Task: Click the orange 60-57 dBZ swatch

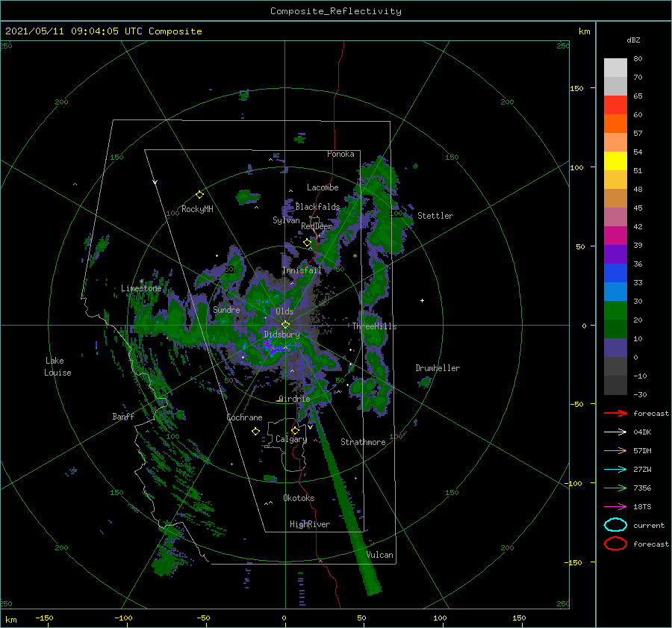Action: coord(615,124)
